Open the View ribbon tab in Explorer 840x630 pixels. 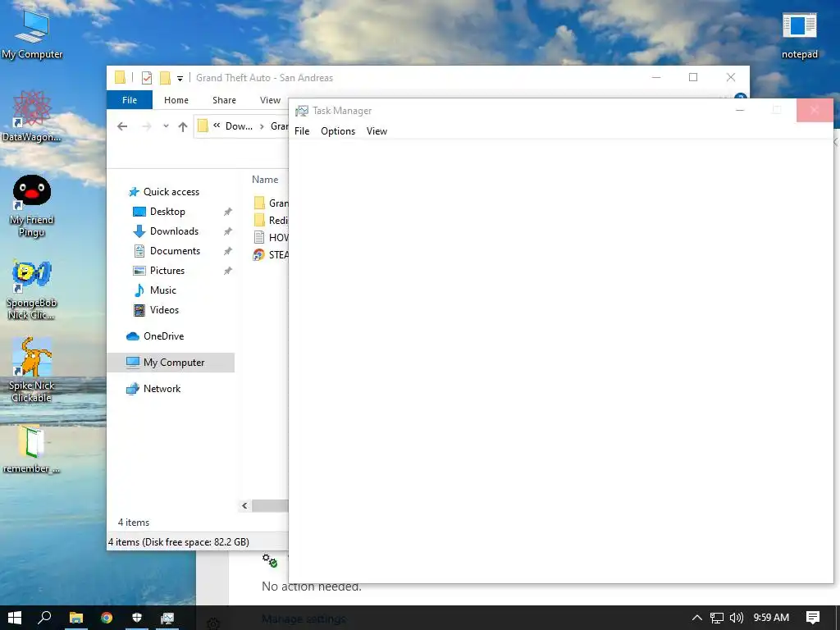coord(270,100)
